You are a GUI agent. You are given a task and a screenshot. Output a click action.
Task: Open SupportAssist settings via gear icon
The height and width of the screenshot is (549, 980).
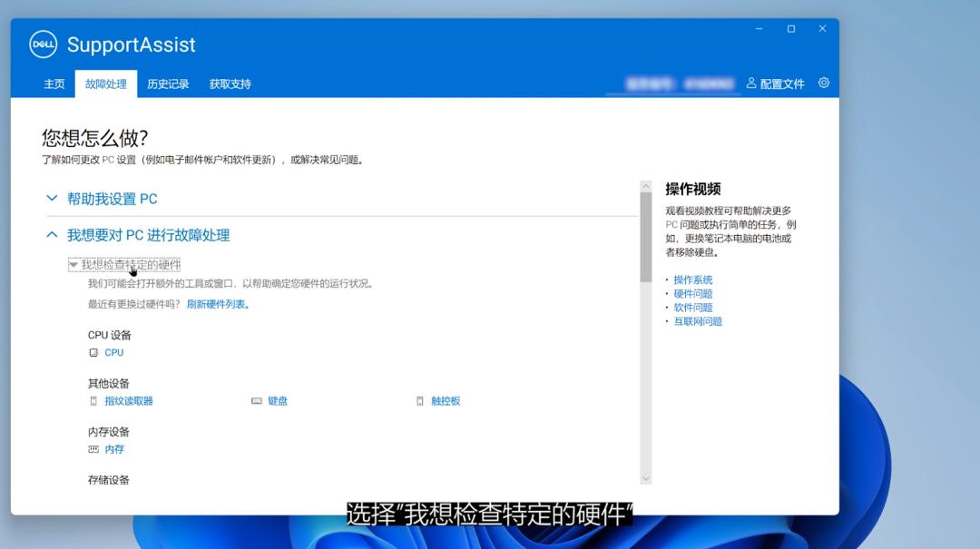[823, 83]
